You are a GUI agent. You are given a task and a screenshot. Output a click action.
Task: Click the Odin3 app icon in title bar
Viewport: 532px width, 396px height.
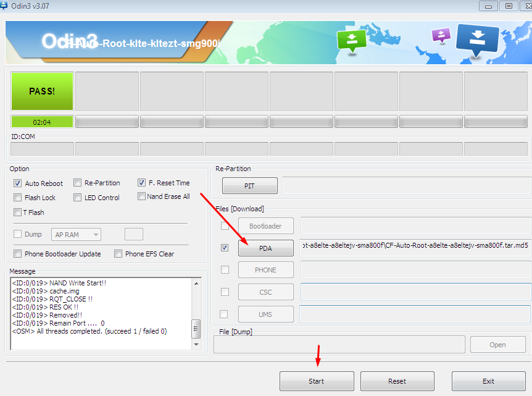3,6
